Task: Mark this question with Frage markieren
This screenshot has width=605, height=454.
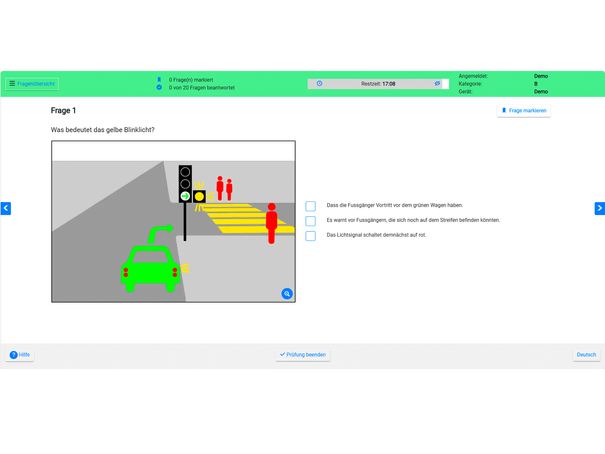Action: point(524,111)
